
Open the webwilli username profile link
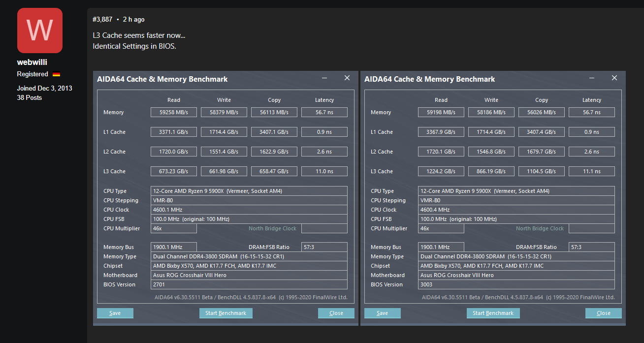coord(32,62)
